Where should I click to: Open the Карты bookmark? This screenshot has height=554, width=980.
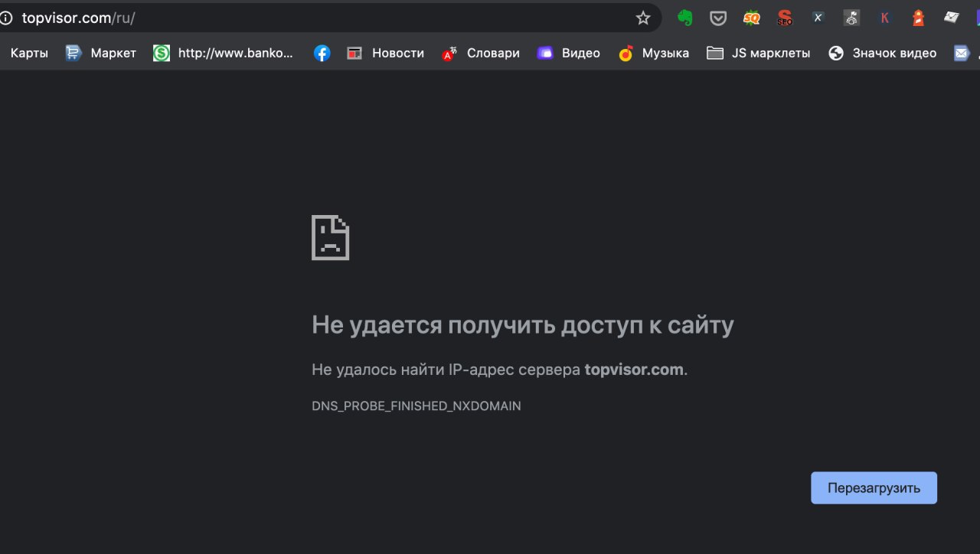(29, 53)
